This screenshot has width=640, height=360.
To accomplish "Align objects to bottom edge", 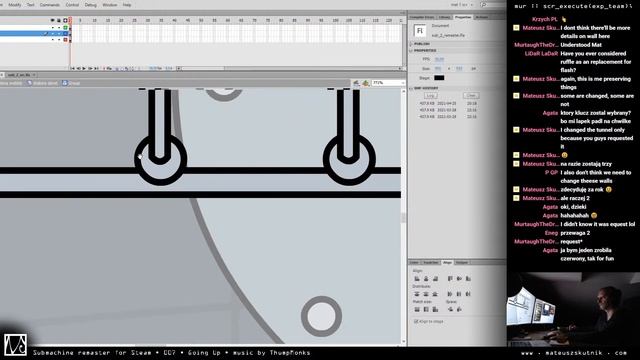I will pos(468,279).
